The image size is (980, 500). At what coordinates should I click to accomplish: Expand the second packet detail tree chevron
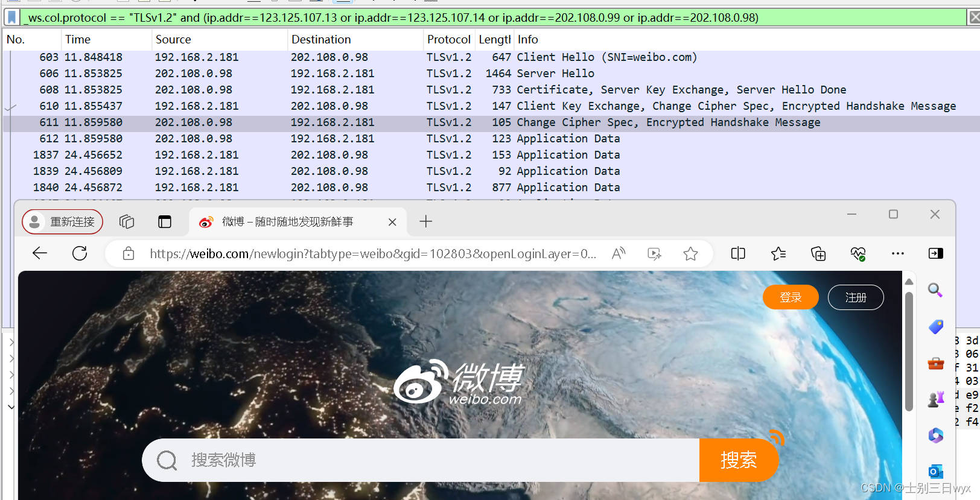click(x=11, y=358)
